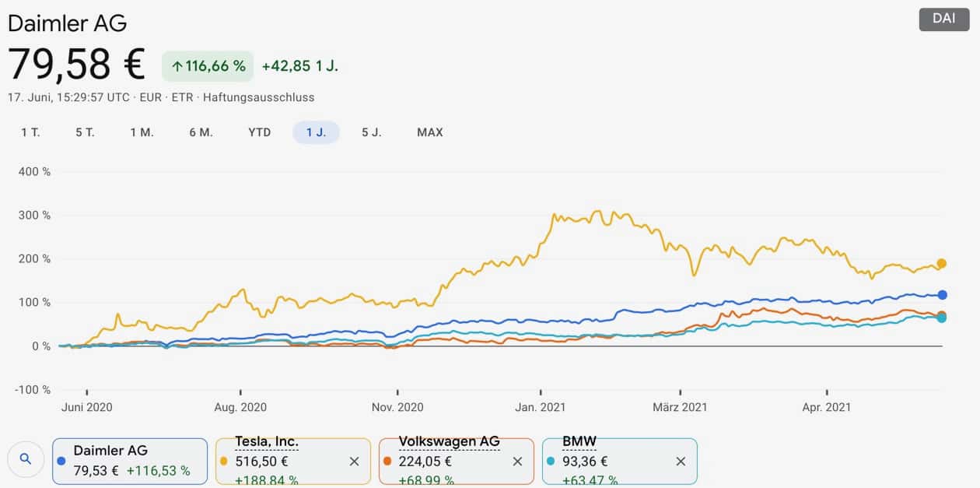Switch to the 6 M. range

pos(201,132)
